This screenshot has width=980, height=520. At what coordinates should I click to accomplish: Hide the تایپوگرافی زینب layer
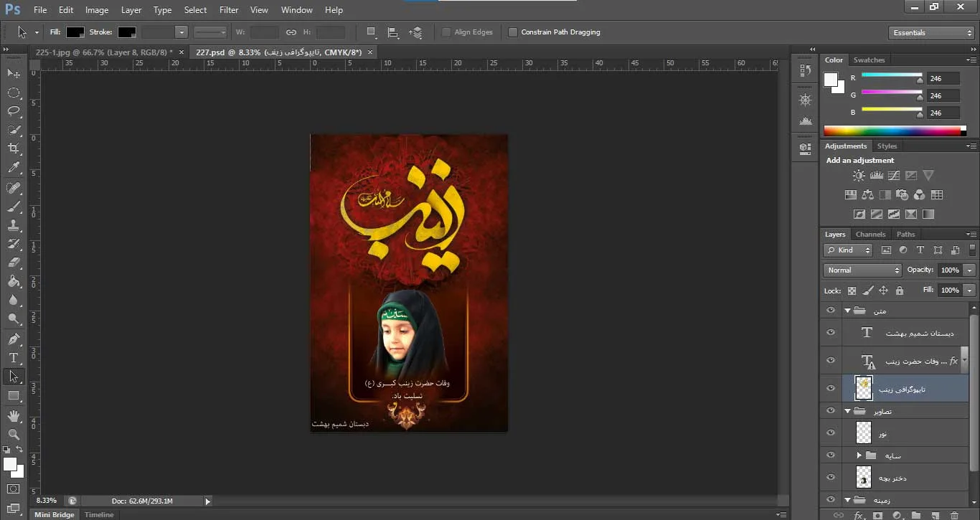click(x=831, y=388)
